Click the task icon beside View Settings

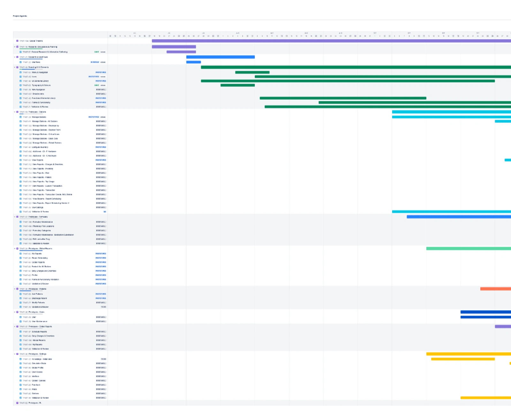[x=20, y=207]
